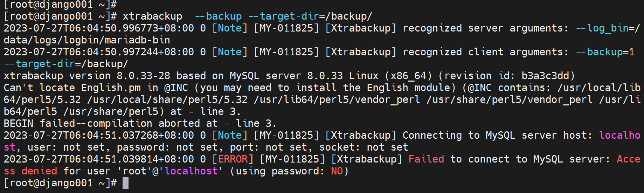Image resolution: width=644 pixels, height=193 pixels.
Task: Click the red NO after using password
Action: [337, 171]
